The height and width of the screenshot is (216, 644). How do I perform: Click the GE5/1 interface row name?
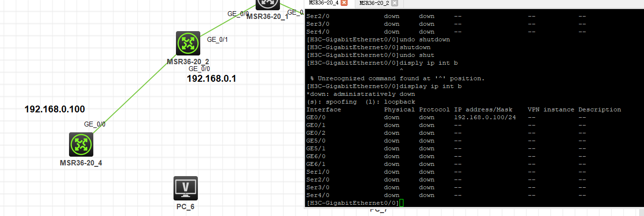316,148
